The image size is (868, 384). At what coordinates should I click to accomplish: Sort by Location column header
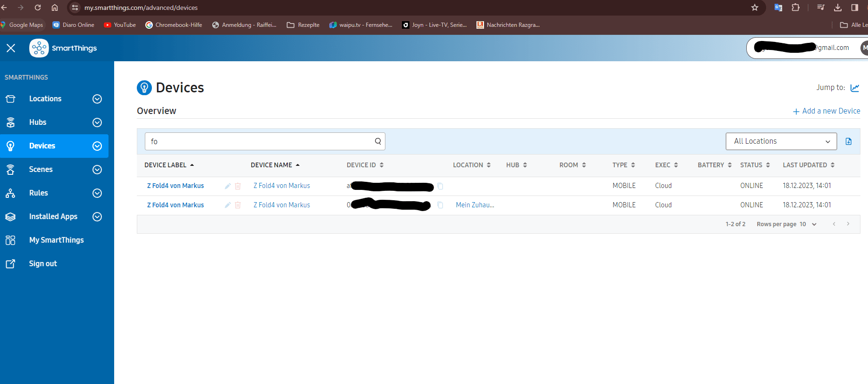pos(472,165)
